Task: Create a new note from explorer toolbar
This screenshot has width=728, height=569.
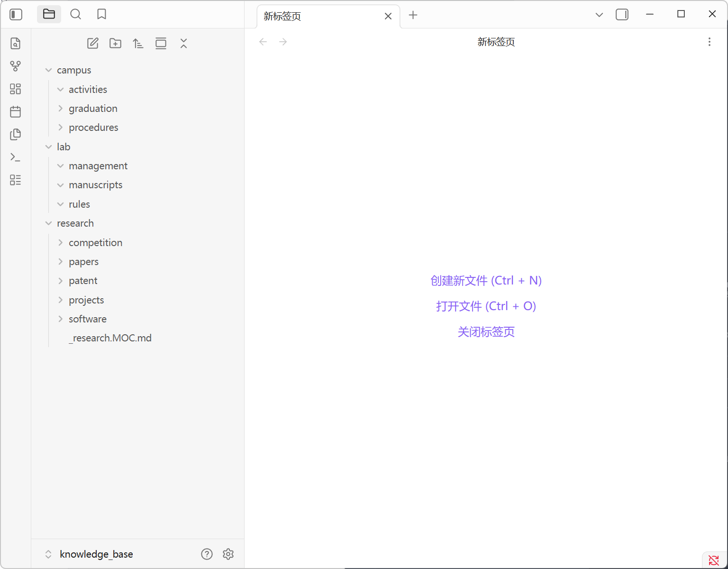Action: coord(93,43)
